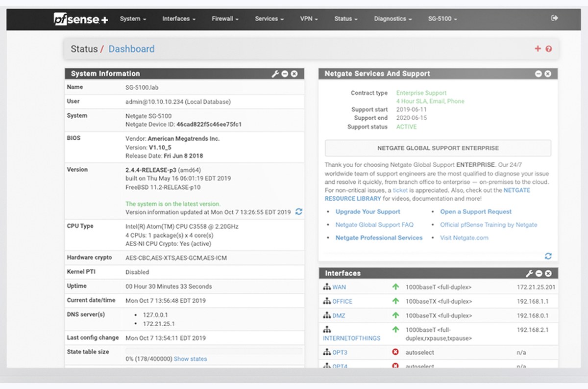This screenshot has height=389, width=588.
Task: Open the DMZ interface link
Action: (x=339, y=316)
